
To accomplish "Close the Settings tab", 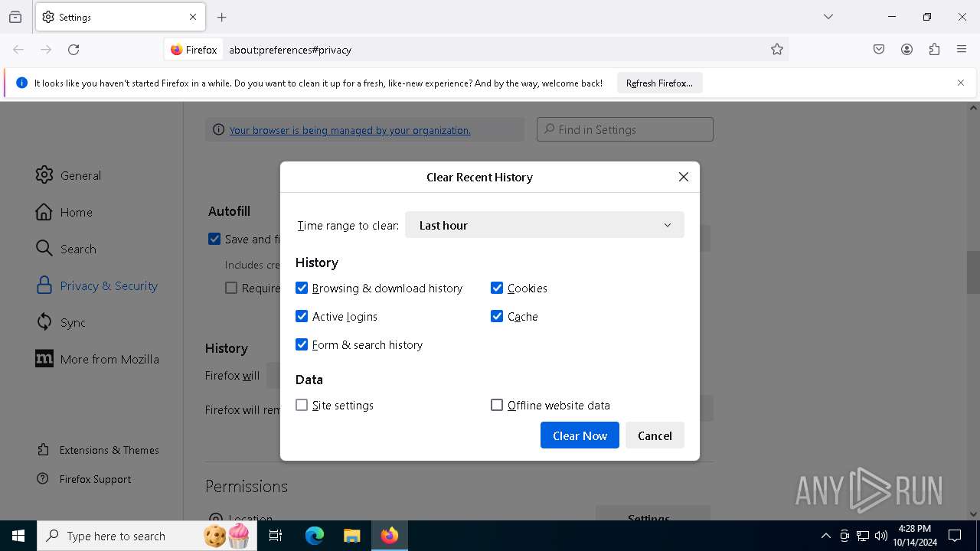I will click(193, 17).
